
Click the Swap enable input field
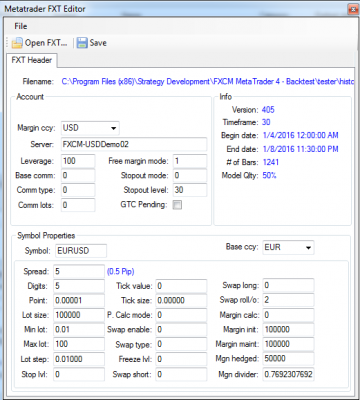click(x=181, y=330)
